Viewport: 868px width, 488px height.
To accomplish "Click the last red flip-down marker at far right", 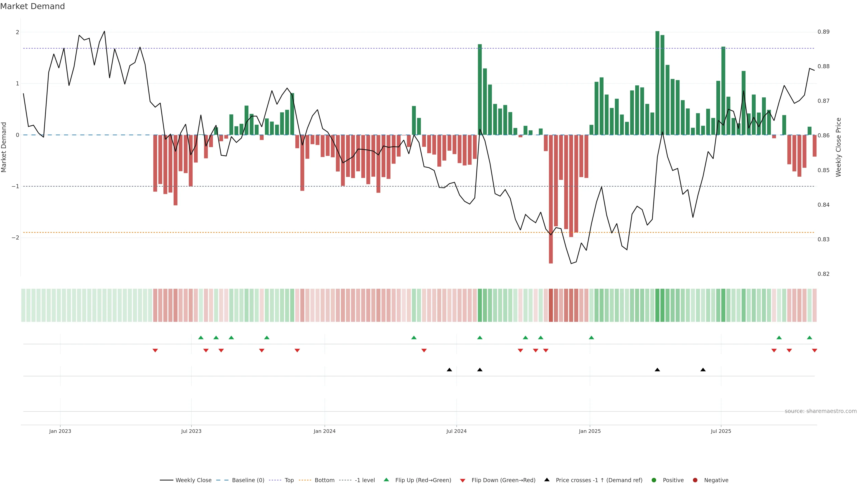I will click(814, 351).
